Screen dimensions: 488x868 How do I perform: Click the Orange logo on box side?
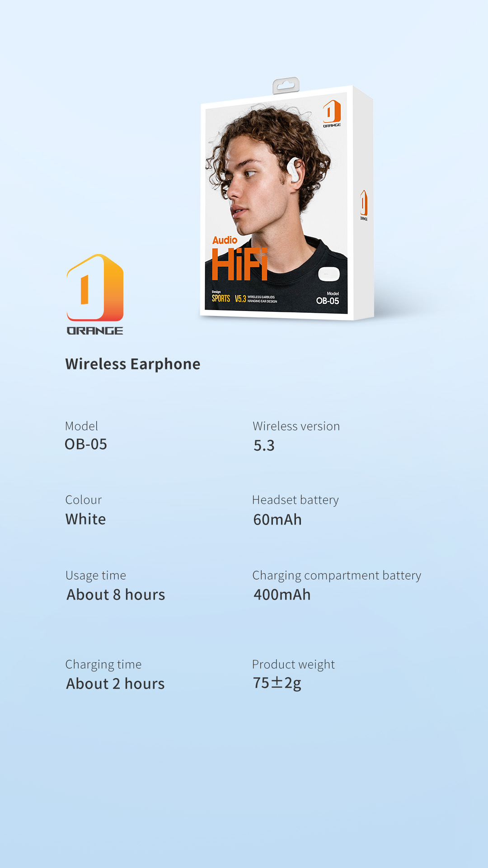click(x=364, y=205)
